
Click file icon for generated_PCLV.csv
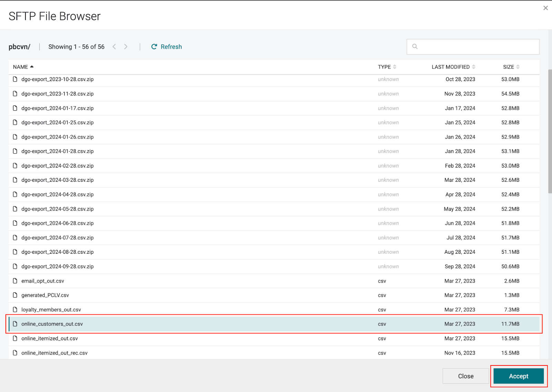click(x=15, y=295)
